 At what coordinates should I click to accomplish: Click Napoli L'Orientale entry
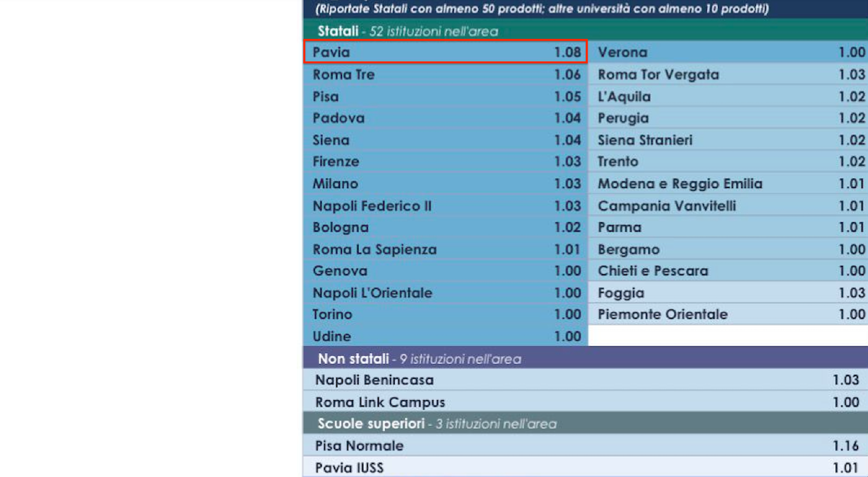[x=445, y=293]
